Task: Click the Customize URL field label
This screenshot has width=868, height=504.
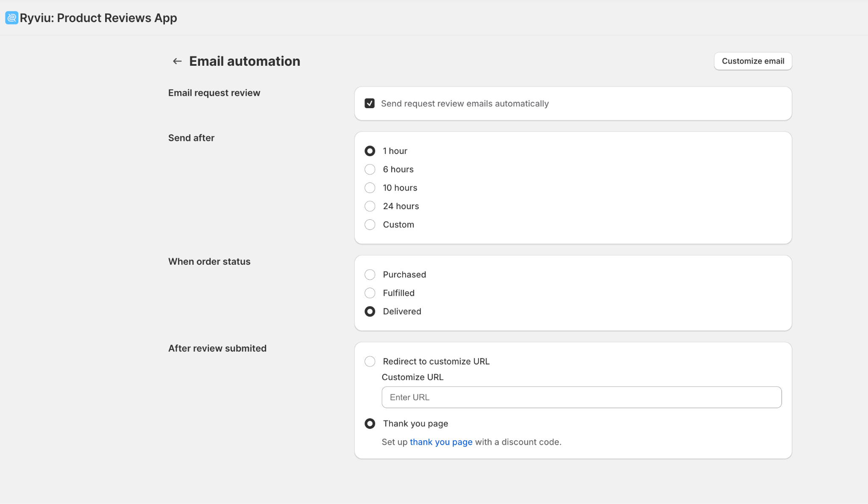Action: click(412, 377)
